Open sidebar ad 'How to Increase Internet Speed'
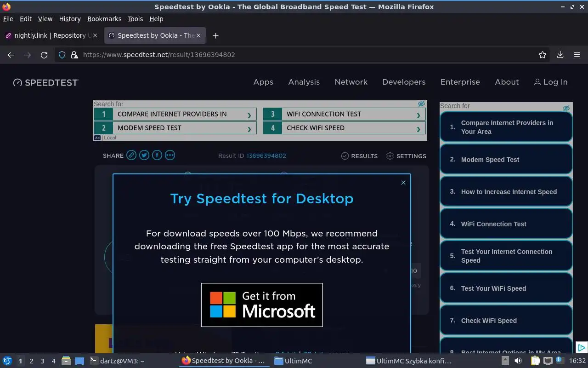The width and height of the screenshot is (588, 368). click(x=506, y=191)
